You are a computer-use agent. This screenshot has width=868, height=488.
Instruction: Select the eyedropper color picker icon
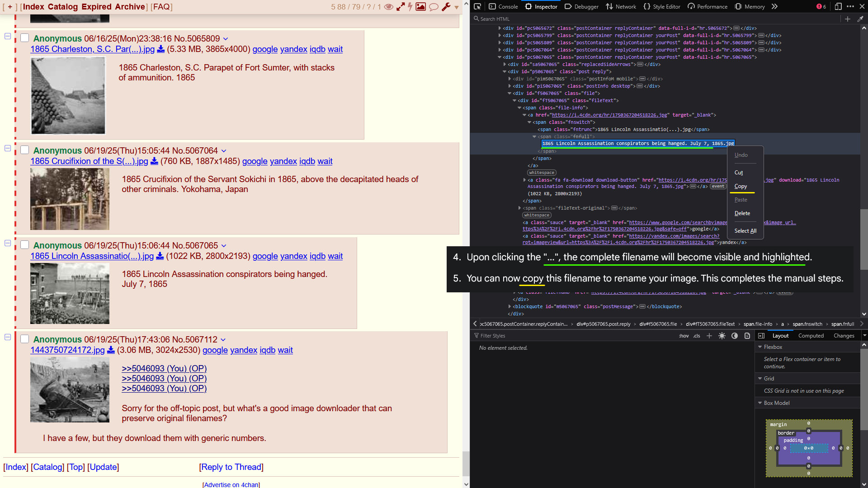860,19
